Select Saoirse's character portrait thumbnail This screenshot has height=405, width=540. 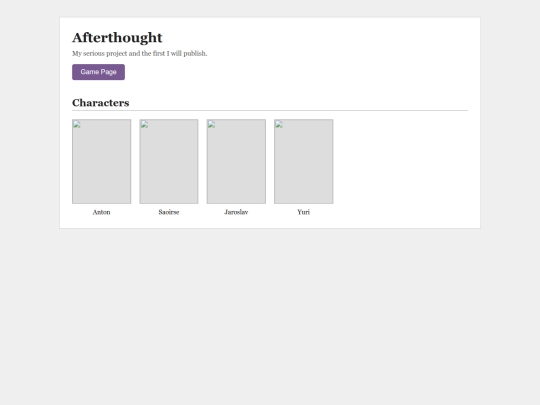[169, 162]
